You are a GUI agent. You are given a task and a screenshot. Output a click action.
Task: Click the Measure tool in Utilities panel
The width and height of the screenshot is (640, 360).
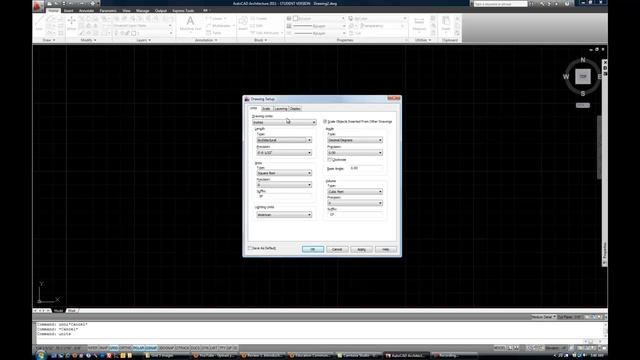(x=419, y=24)
